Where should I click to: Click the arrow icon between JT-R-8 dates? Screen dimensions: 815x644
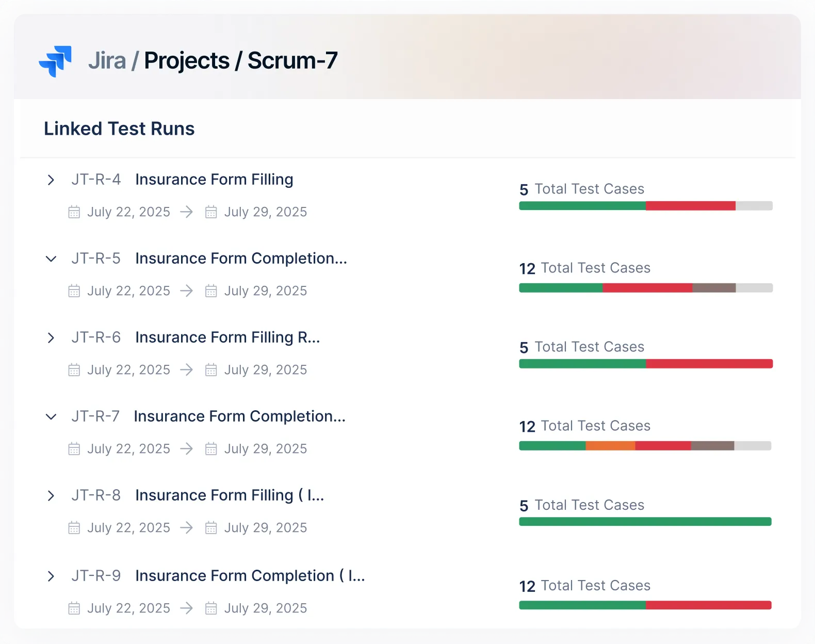coord(186,527)
